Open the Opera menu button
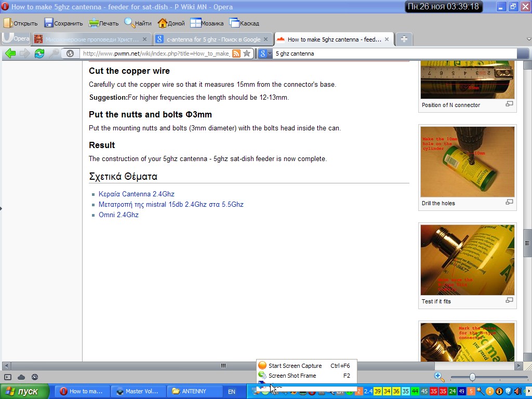Screen dimensions: 532x399 click(16, 38)
